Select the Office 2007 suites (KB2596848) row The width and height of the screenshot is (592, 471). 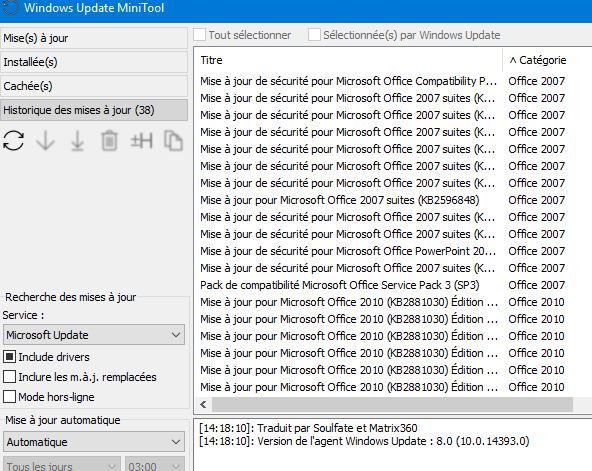pyautogui.click(x=393, y=200)
